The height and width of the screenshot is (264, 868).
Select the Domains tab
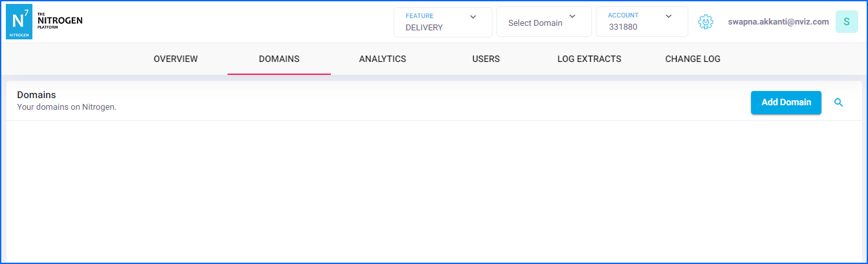pos(279,59)
